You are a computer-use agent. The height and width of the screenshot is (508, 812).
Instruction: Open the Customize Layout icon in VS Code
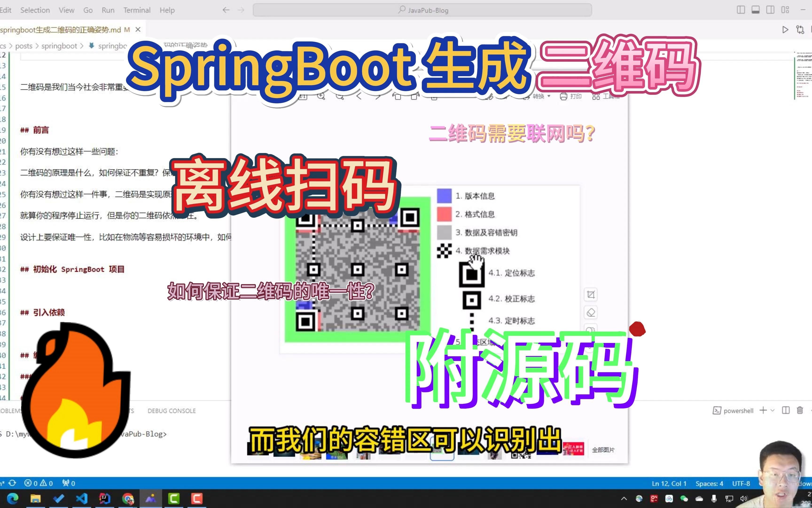[x=785, y=10]
